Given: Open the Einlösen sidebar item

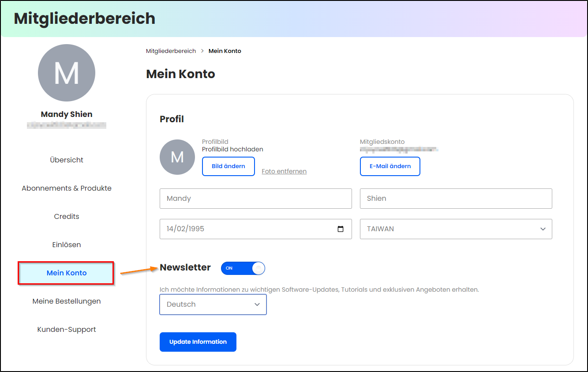Looking at the screenshot, I should click(67, 244).
